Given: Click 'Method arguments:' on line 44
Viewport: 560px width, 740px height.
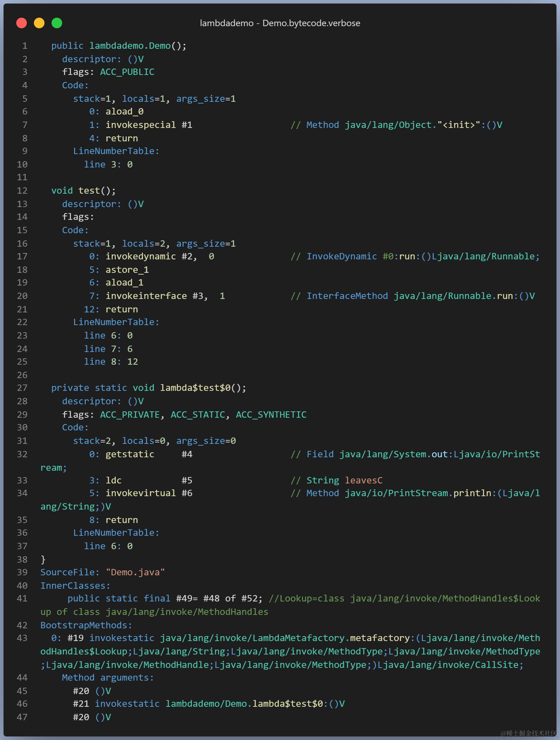Looking at the screenshot, I should point(108,678).
